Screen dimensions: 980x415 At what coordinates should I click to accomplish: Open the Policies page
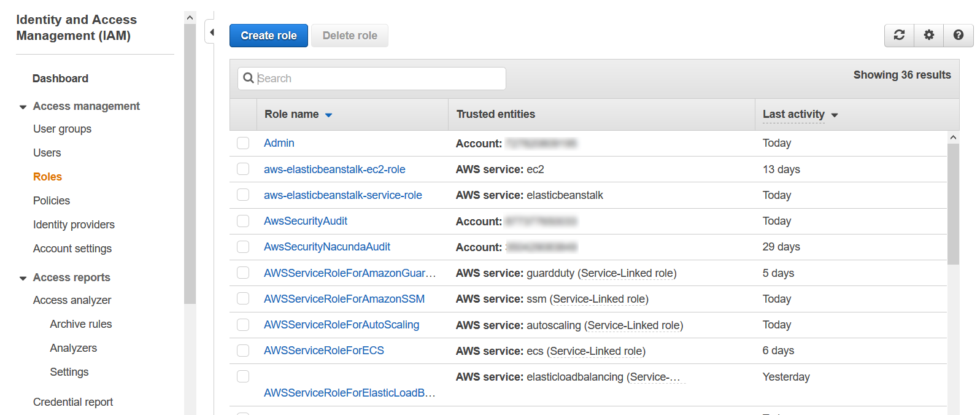point(52,201)
